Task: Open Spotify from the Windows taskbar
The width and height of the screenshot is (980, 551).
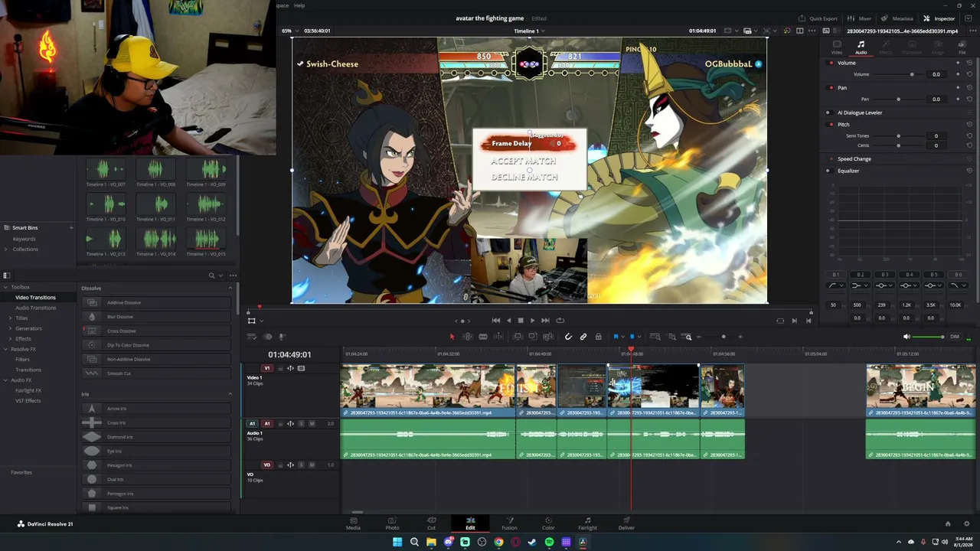Action: [549, 542]
